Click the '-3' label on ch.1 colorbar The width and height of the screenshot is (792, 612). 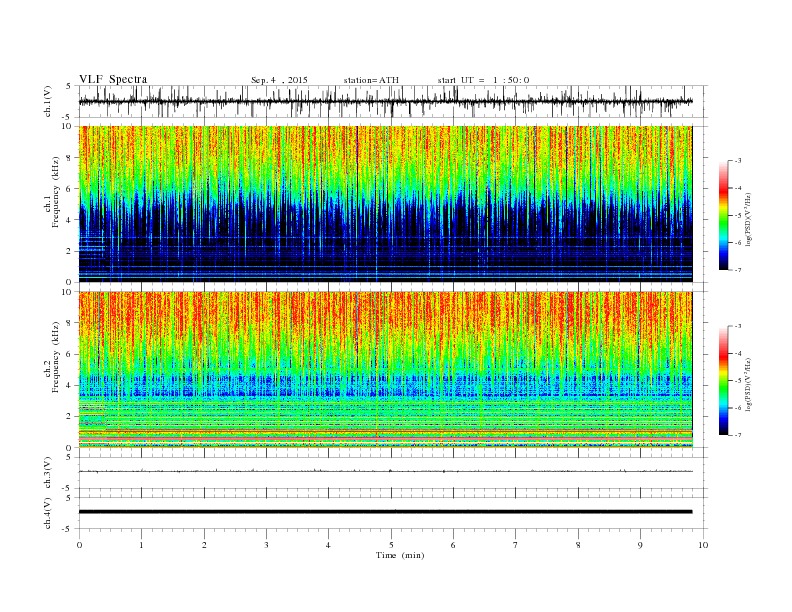[x=738, y=161]
